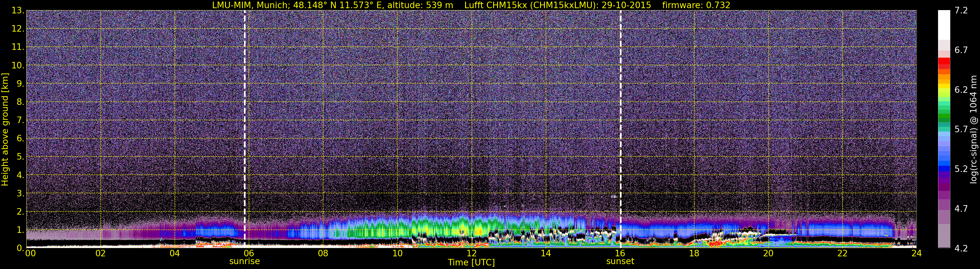
Task: Click time tick label '16'
Action: click(x=620, y=254)
